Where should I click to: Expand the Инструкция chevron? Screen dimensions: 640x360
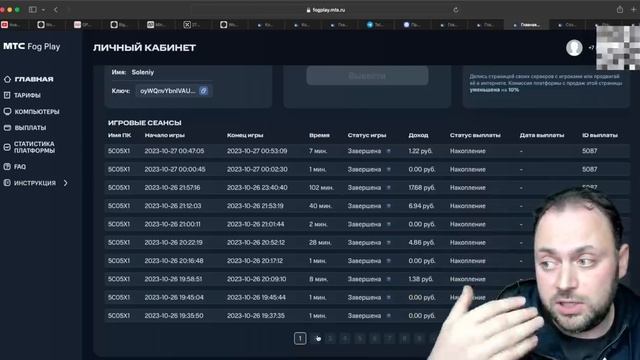(66, 183)
